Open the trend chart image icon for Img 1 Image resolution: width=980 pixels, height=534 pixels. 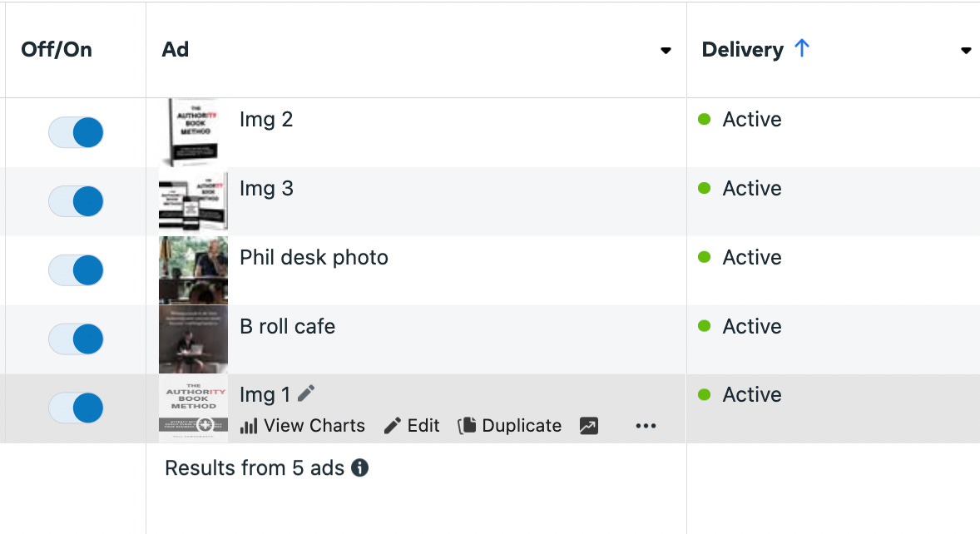[x=589, y=426]
